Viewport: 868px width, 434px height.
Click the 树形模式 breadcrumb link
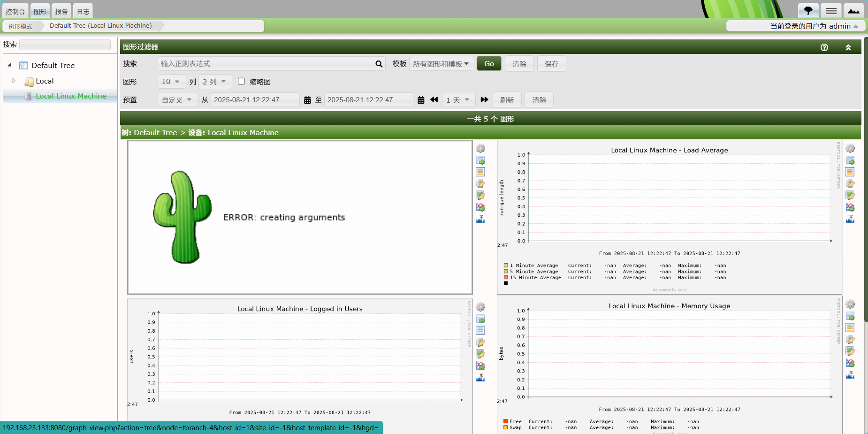[x=21, y=26]
